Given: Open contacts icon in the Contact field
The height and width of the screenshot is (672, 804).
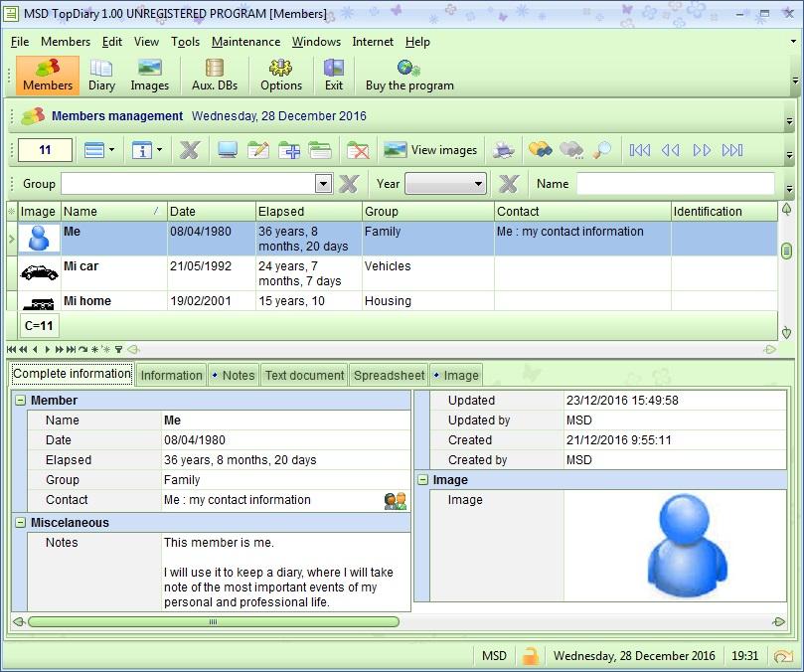Looking at the screenshot, I should [x=396, y=501].
